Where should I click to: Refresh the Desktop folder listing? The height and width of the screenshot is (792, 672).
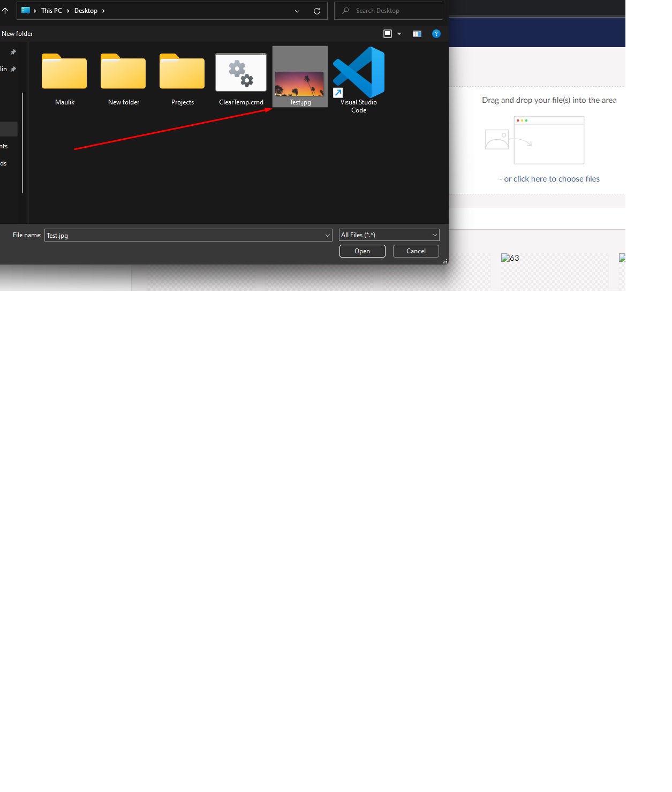pyautogui.click(x=317, y=11)
